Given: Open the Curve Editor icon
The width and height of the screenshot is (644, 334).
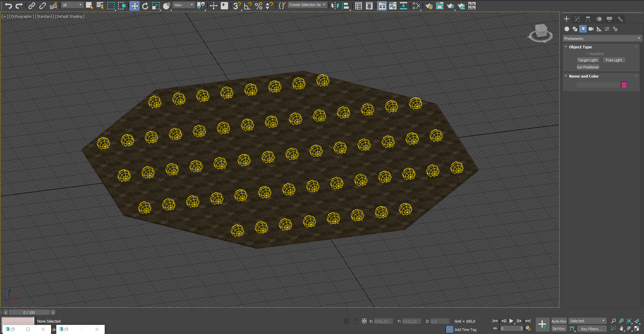Looking at the screenshot, I should pyautogui.click(x=393, y=6).
